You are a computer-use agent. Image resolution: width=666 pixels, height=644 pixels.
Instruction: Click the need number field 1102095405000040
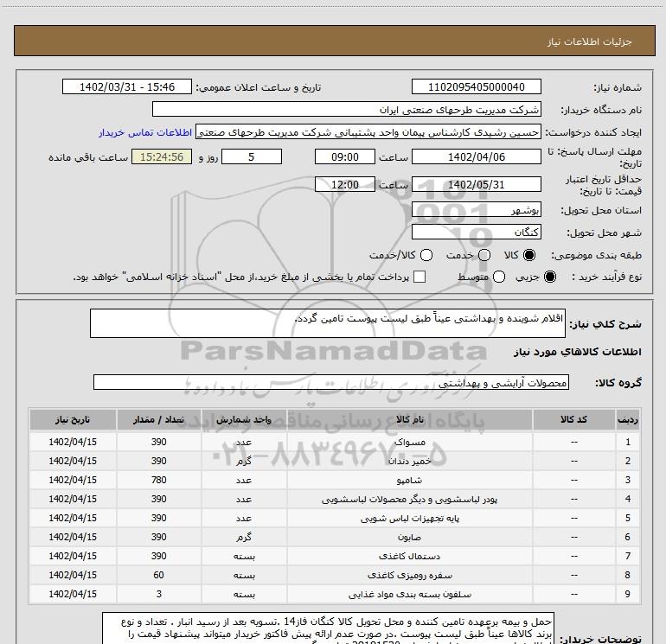click(476, 86)
